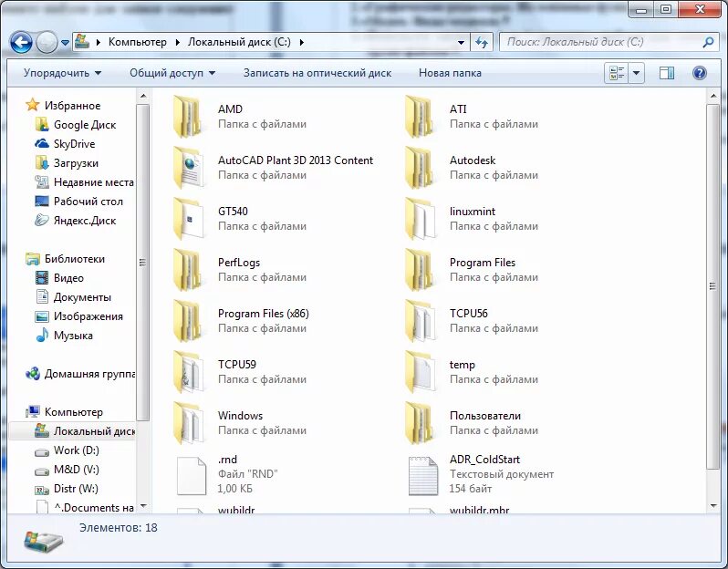Select the Пользователи folder icon
The image size is (728, 569).
click(x=421, y=423)
